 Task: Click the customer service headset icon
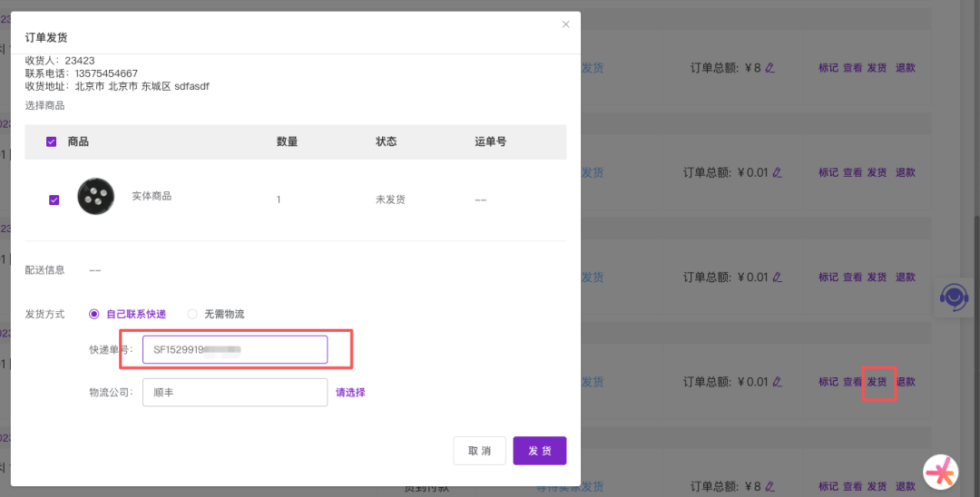[x=954, y=297]
